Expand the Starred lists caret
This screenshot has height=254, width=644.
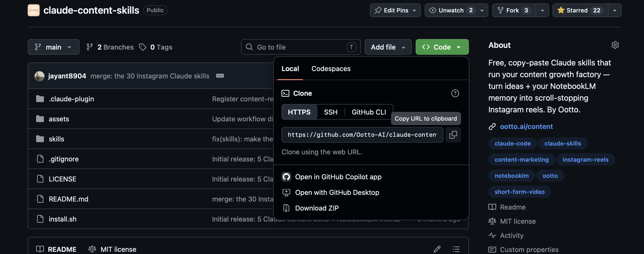point(614,10)
